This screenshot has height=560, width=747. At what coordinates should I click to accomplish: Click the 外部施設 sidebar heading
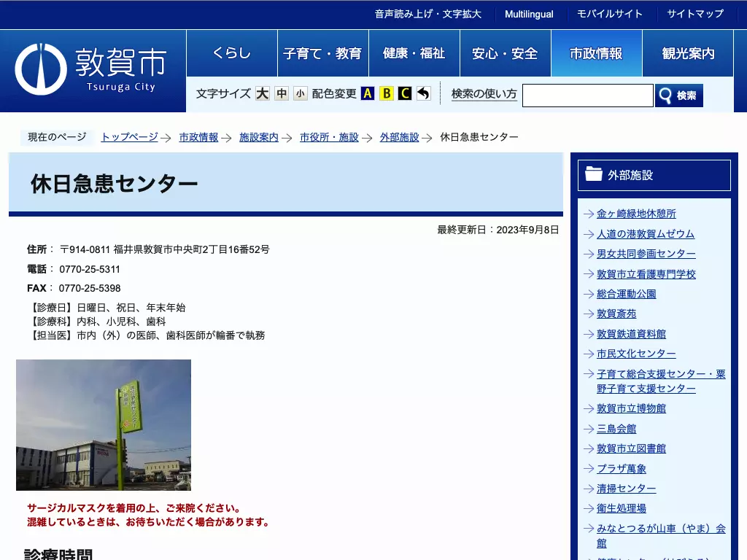pos(654,175)
